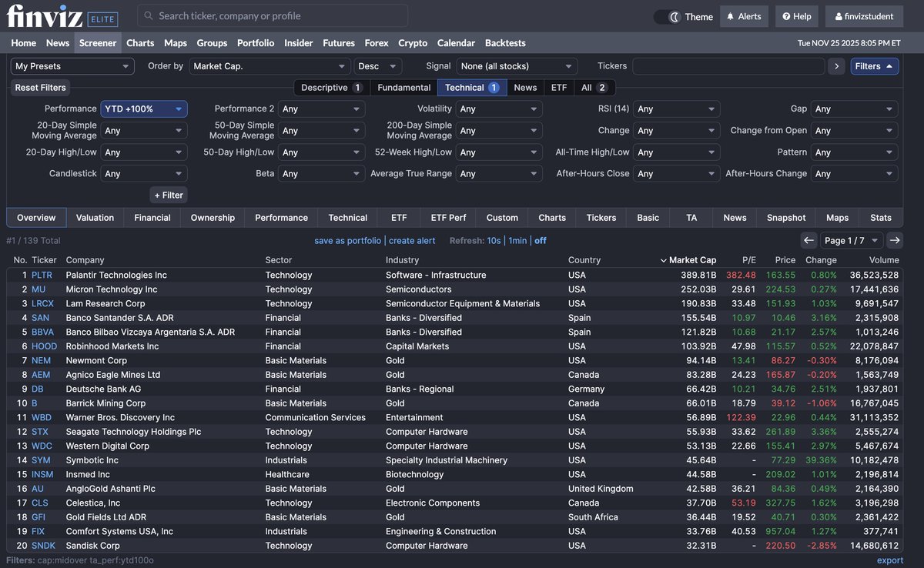Click the create alert link
Screen dimensions: 924x568
[x=412, y=241]
